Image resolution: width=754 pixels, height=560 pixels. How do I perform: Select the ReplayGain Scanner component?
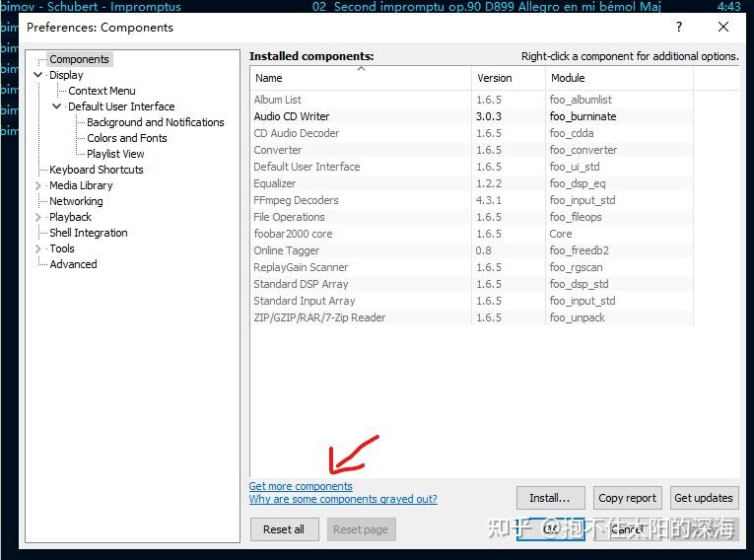(x=471, y=267)
